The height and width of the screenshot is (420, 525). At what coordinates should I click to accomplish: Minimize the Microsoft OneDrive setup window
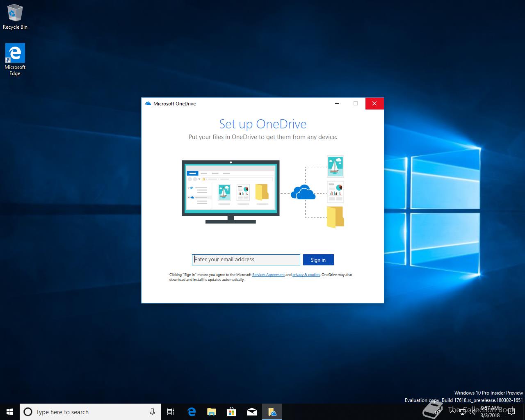tap(337, 103)
